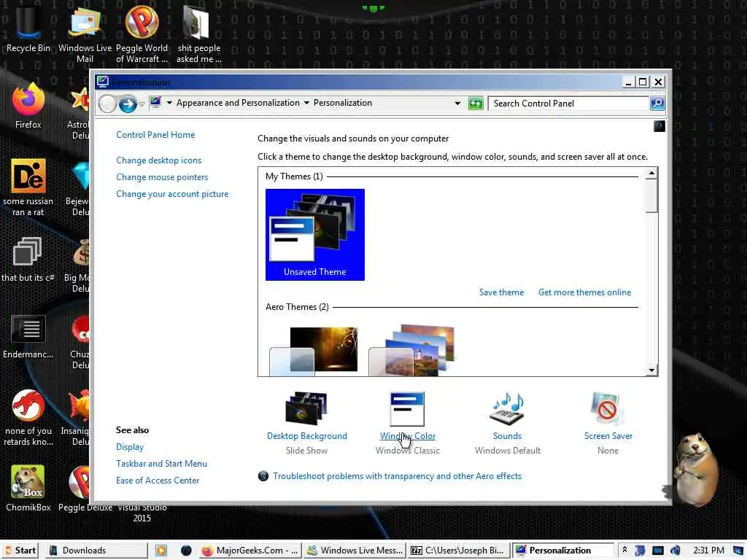Click the Personalization taskbar button
Viewport: 747px width, 560px height.
[x=563, y=551]
